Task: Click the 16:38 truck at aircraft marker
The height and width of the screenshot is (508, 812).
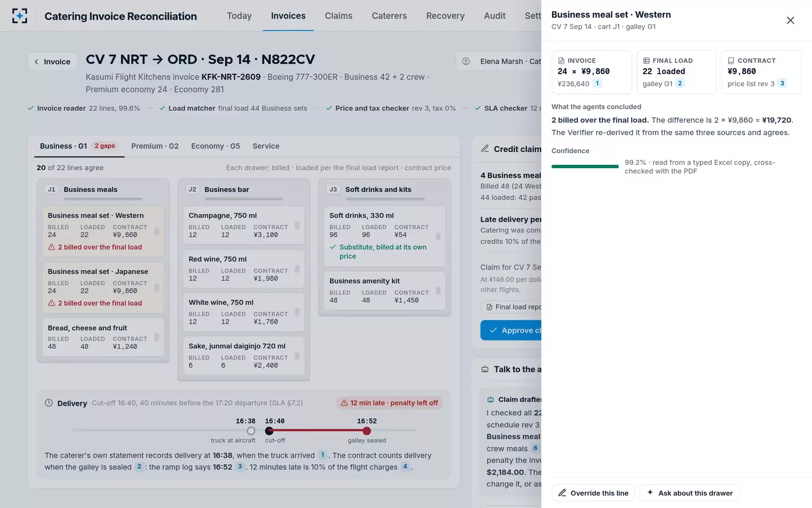Action: (x=251, y=431)
